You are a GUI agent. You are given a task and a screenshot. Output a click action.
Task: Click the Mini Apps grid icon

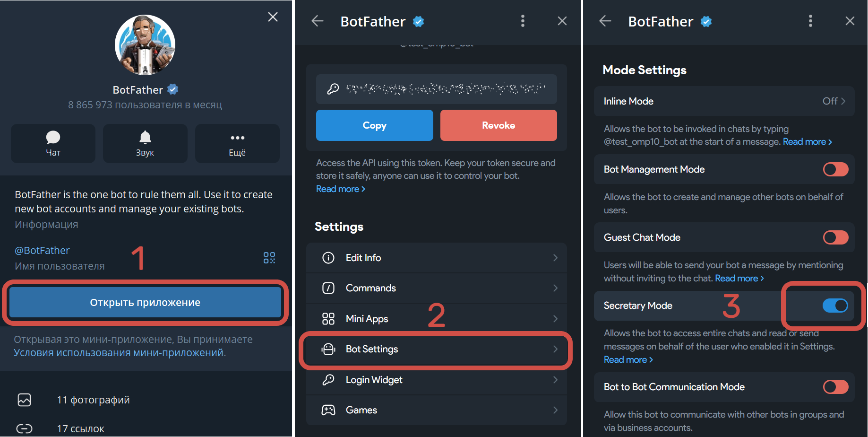tap(328, 319)
